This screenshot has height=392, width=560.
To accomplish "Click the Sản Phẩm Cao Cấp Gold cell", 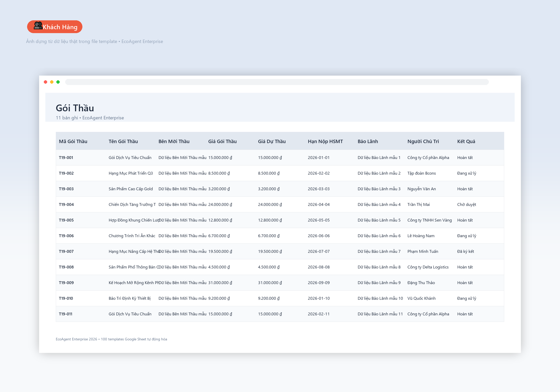I will point(131,189).
